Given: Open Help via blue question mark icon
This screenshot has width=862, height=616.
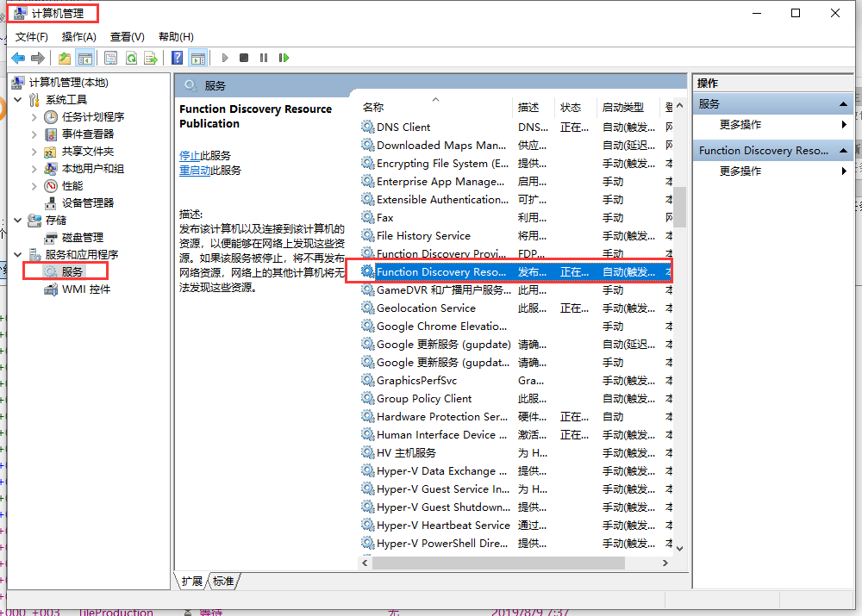Looking at the screenshot, I should click(177, 58).
